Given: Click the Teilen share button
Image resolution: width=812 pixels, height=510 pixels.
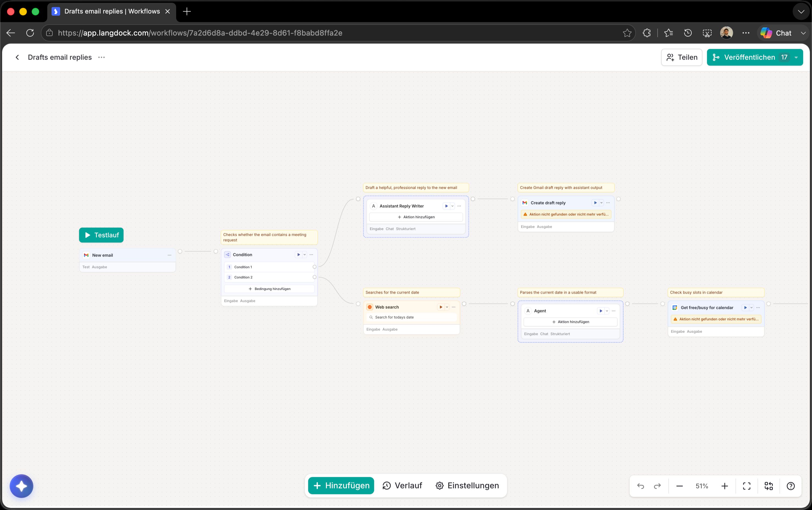Looking at the screenshot, I should [x=682, y=57].
